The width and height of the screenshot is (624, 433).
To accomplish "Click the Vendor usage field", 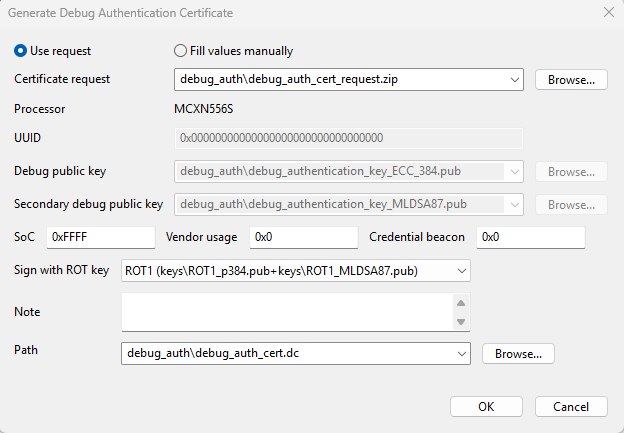I will click(303, 238).
